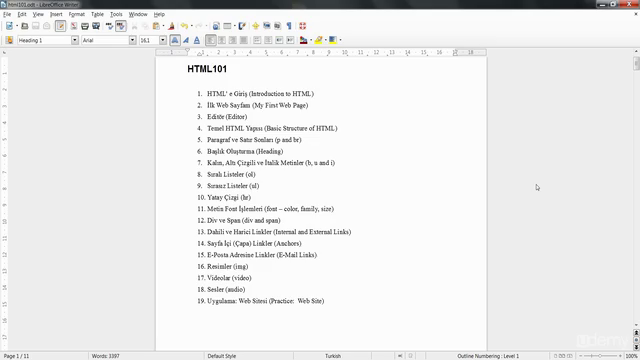This screenshot has width=640, height=360.
Task: Click the Open file icon
Action: pos(24,26)
